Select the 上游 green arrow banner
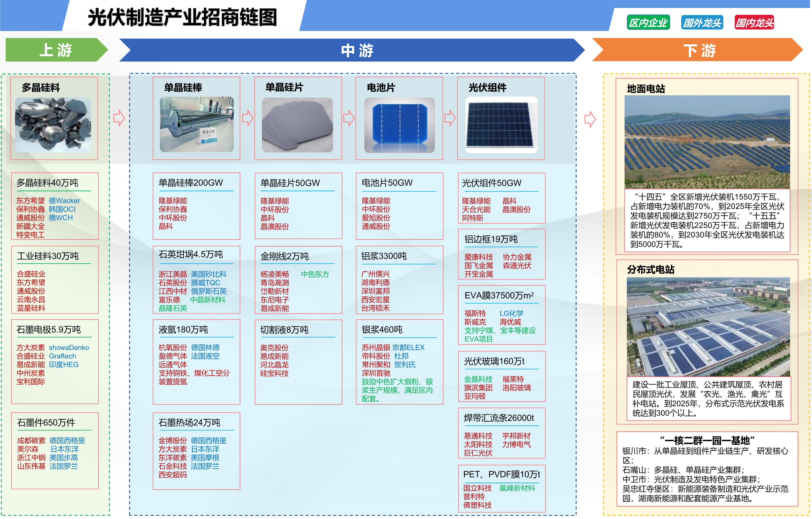 pyautogui.click(x=57, y=50)
